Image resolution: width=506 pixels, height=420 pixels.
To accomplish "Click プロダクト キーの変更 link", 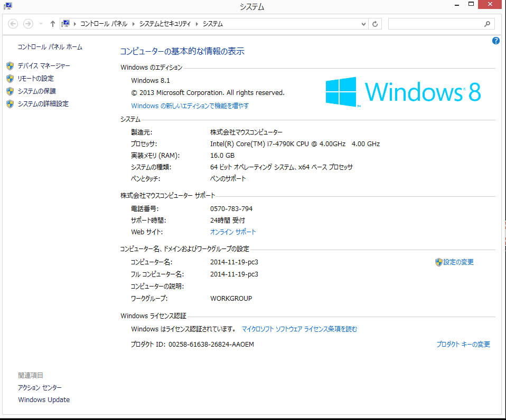I will [x=463, y=344].
